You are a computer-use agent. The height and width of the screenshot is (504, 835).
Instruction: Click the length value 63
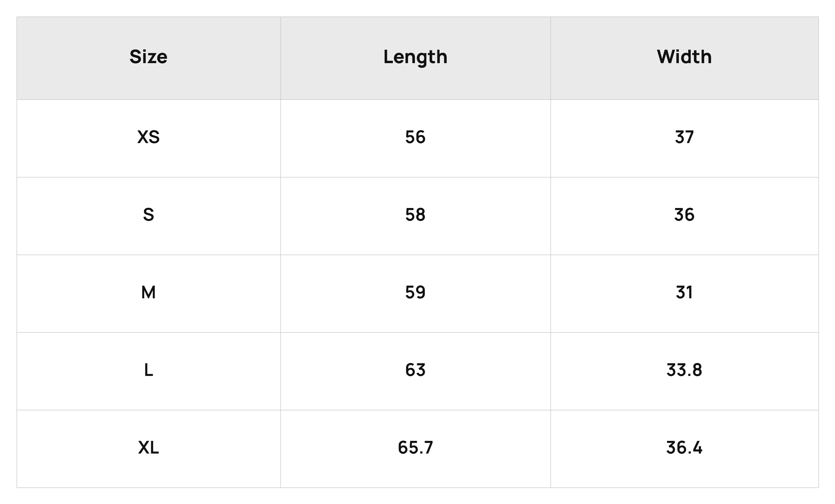415,370
